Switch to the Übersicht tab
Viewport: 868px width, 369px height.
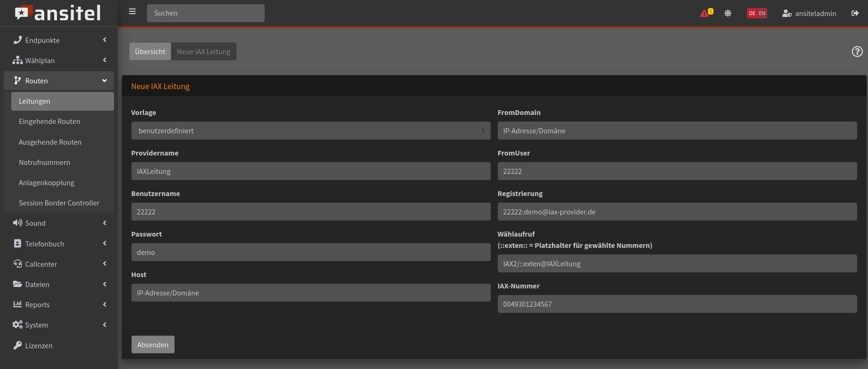click(x=150, y=51)
